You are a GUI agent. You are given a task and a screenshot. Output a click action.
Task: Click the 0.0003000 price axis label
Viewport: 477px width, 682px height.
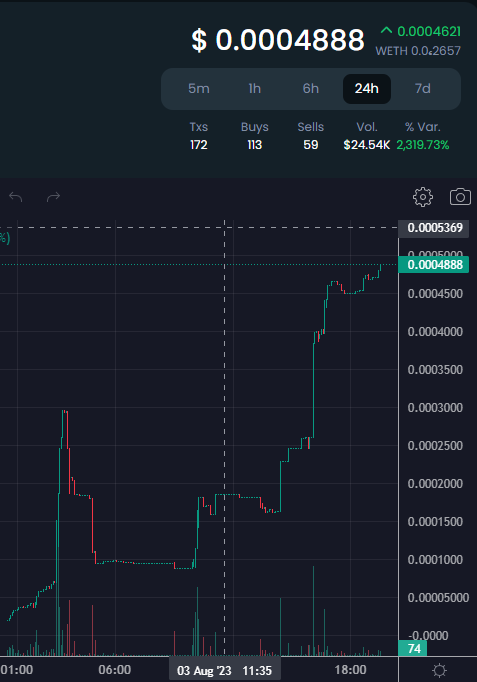[x=435, y=408]
